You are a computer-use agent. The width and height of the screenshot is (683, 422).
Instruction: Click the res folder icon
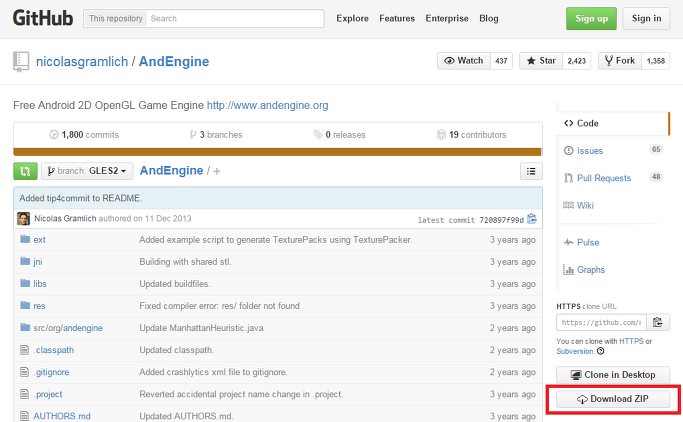[x=25, y=305]
